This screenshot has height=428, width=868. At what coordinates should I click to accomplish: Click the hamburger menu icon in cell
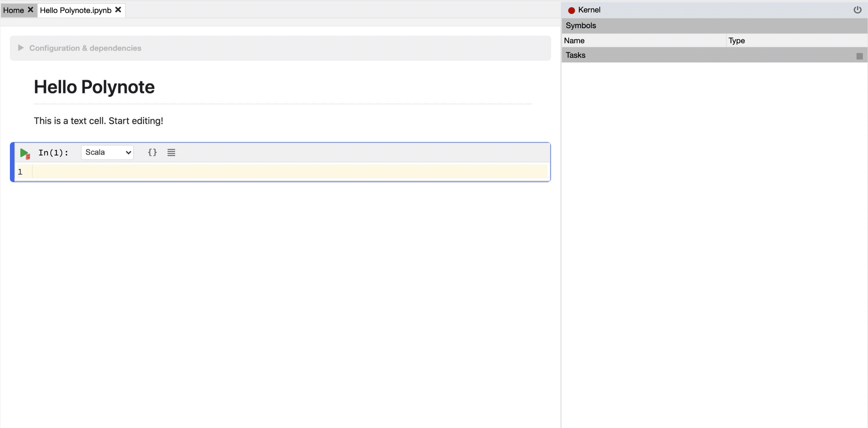pos(171,152)
